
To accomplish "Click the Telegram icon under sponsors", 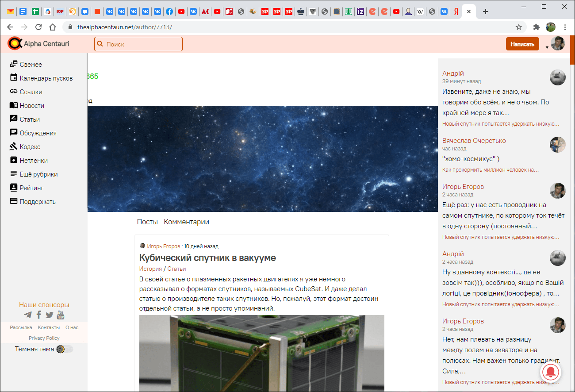I will [28, 315].
